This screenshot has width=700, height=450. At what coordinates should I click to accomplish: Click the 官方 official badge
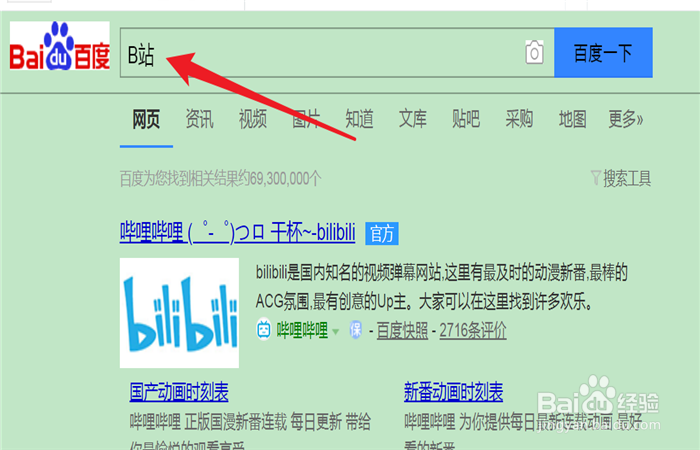[x=382, y=233]
